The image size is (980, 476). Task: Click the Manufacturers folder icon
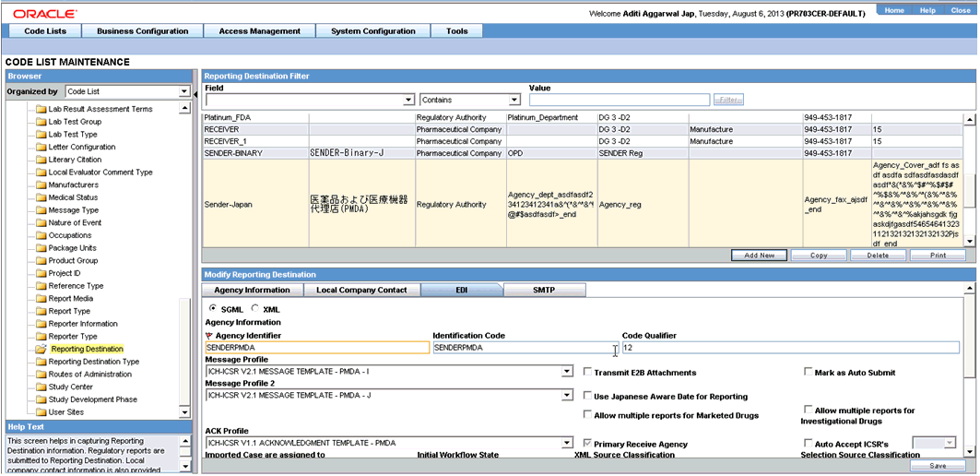(41, 185)
